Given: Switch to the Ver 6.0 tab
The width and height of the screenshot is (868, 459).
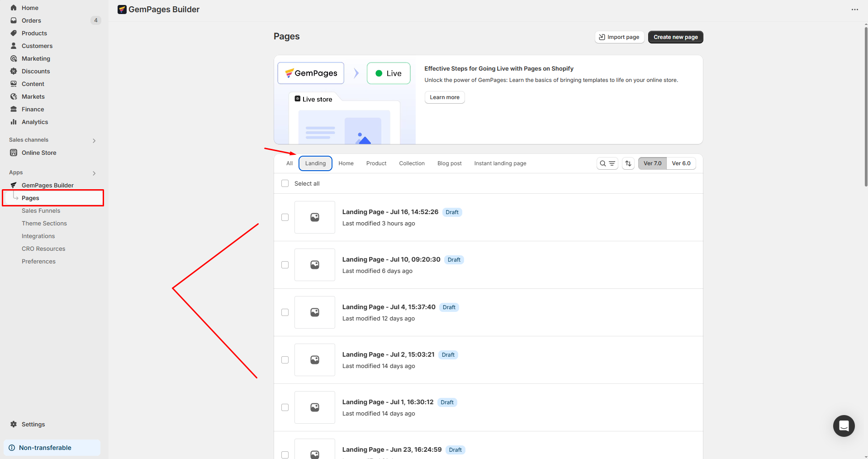Looking at the screenshot, I should coord(681,163).
